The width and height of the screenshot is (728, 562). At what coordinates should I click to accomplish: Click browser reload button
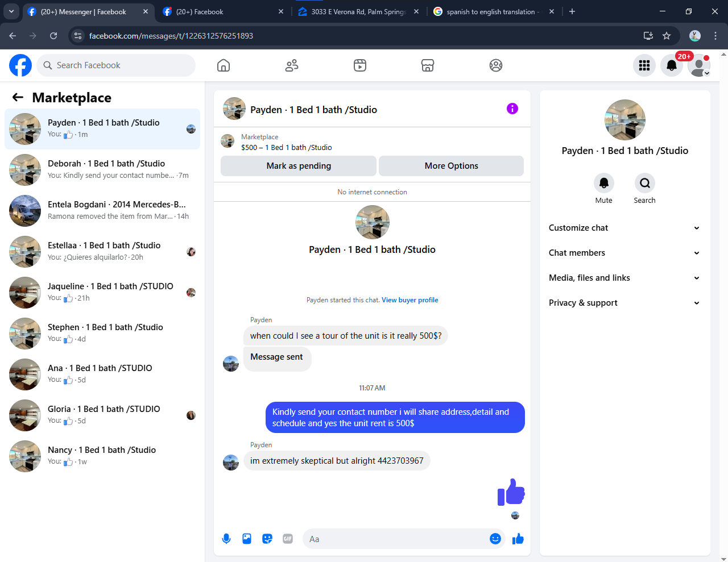53,36
